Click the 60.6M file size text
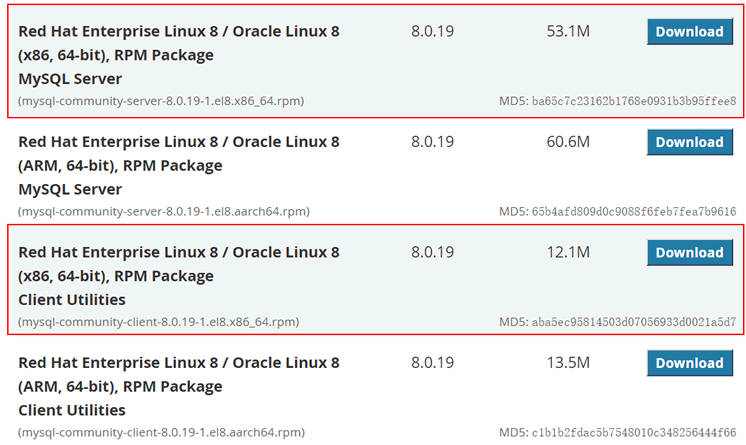This screenshot has width=746, height=445. (x=568, y=142)
